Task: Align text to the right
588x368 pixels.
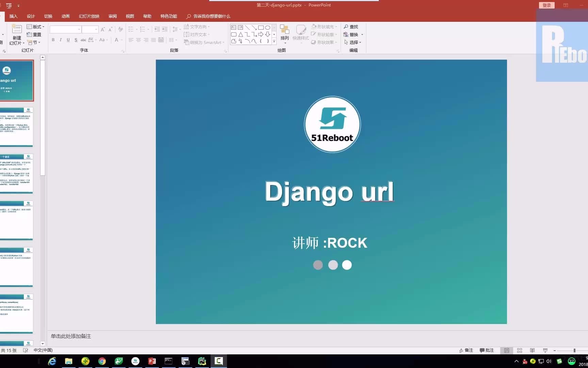Action: [146, 40]
